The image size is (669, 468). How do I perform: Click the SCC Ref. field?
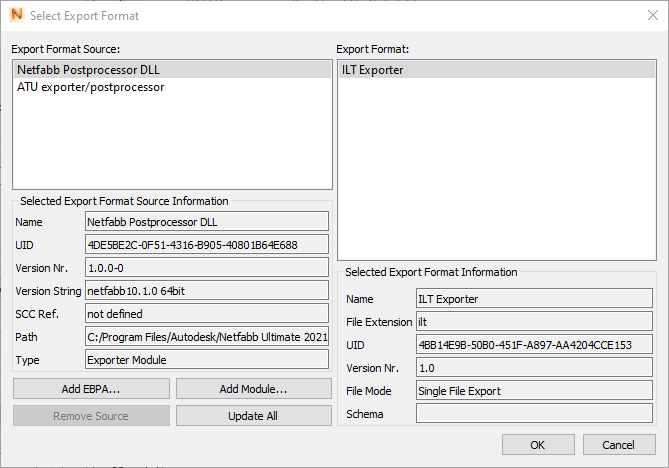click(207, 313)
